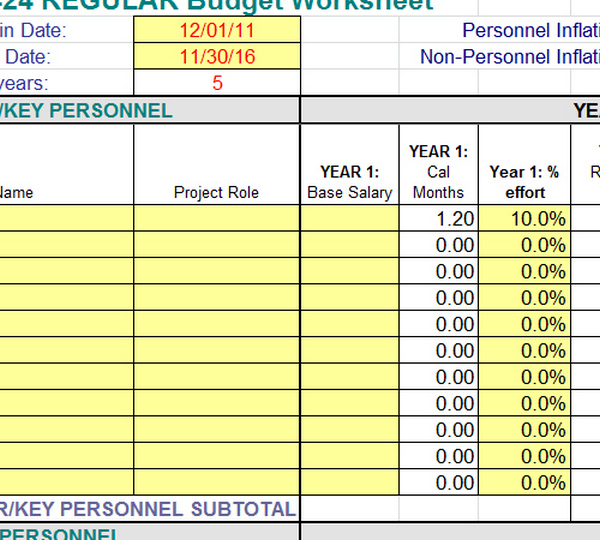Select the end date cell 11/30/16
This screenshot has height=540, width=600.
(217, 56)
